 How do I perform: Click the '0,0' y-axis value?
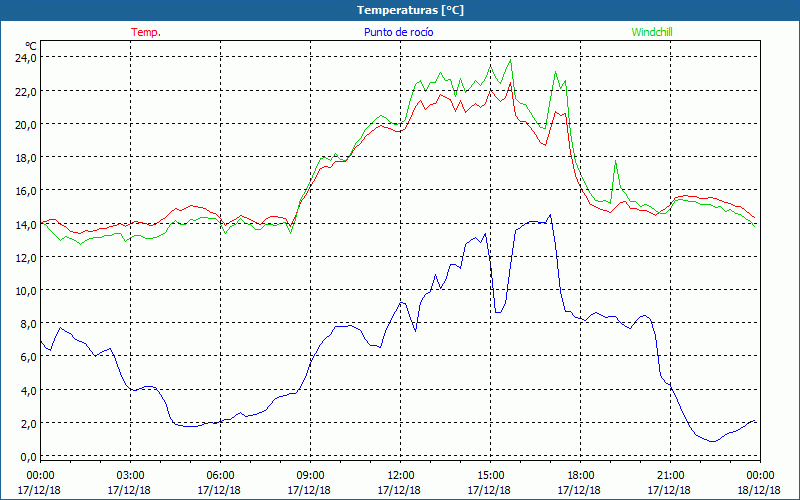(x=28, y=457)
